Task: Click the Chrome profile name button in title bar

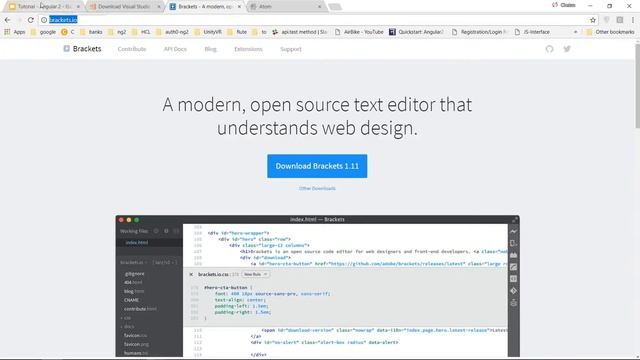Action: click(564, 5)
